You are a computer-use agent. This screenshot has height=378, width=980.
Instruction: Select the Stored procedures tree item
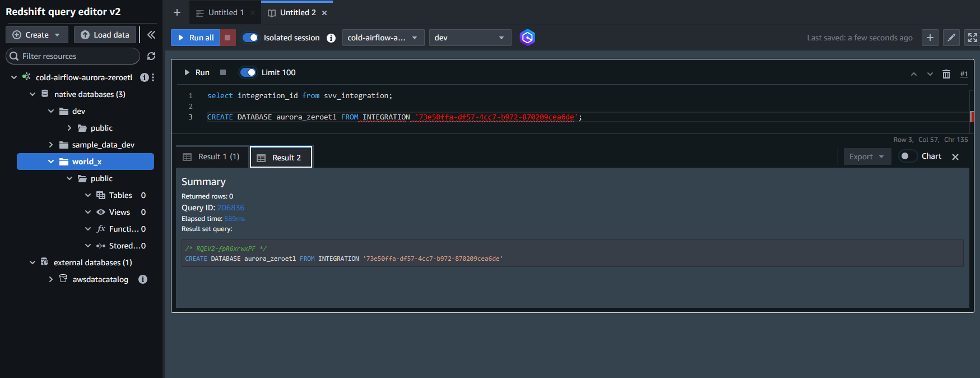pyautogui.click(x=124, y=246)
